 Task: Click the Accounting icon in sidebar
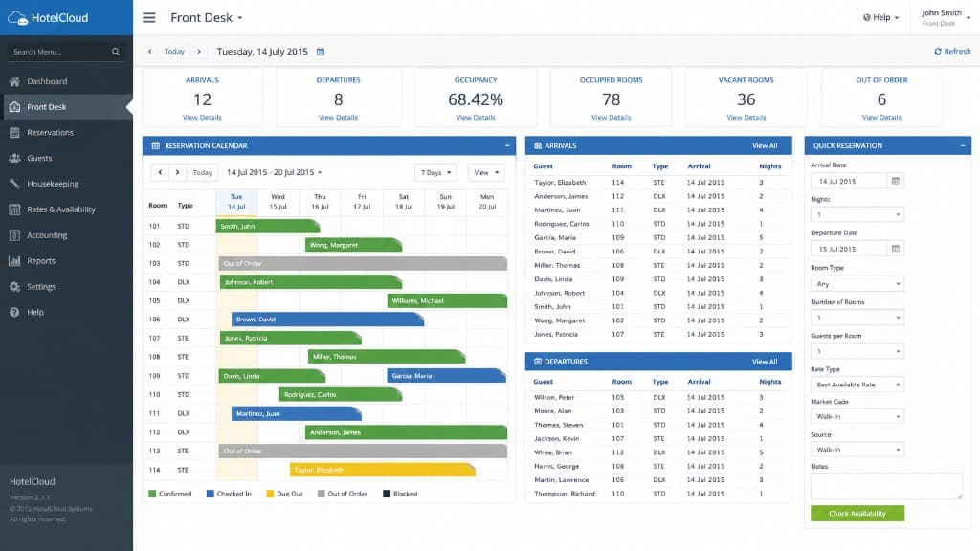[x=15, y=235]
